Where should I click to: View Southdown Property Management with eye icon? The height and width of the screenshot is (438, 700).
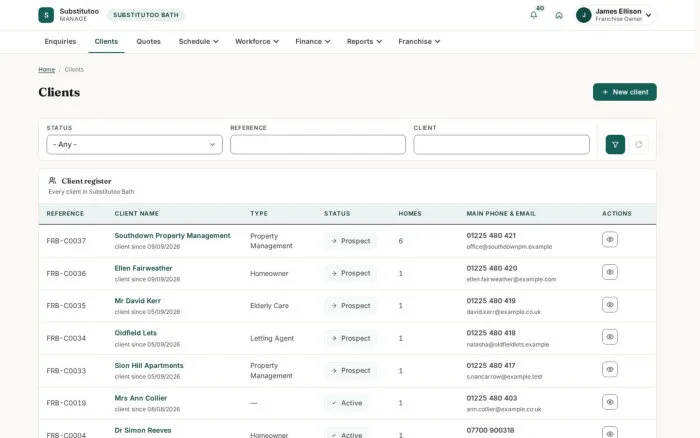click(610, 240)
